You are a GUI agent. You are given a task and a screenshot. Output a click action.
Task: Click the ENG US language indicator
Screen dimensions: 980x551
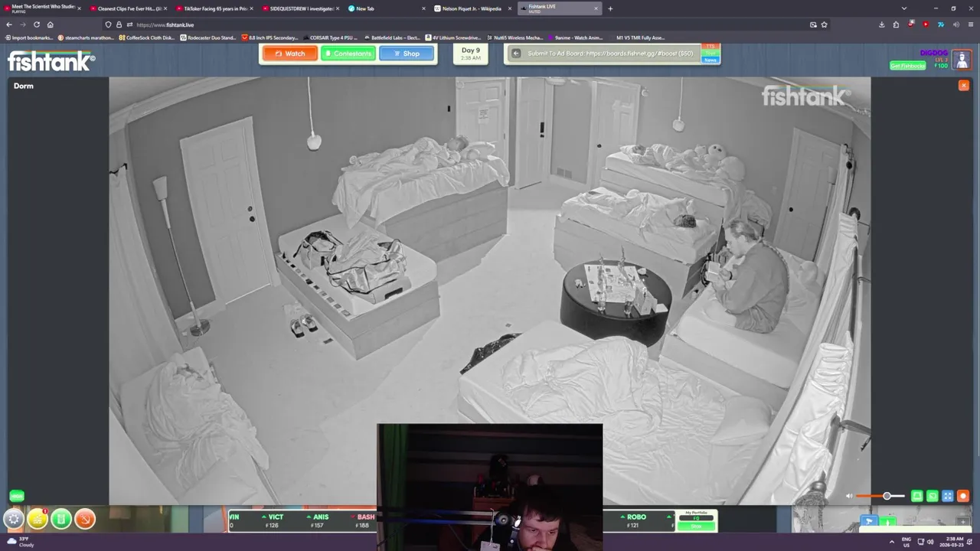[906, 542]
